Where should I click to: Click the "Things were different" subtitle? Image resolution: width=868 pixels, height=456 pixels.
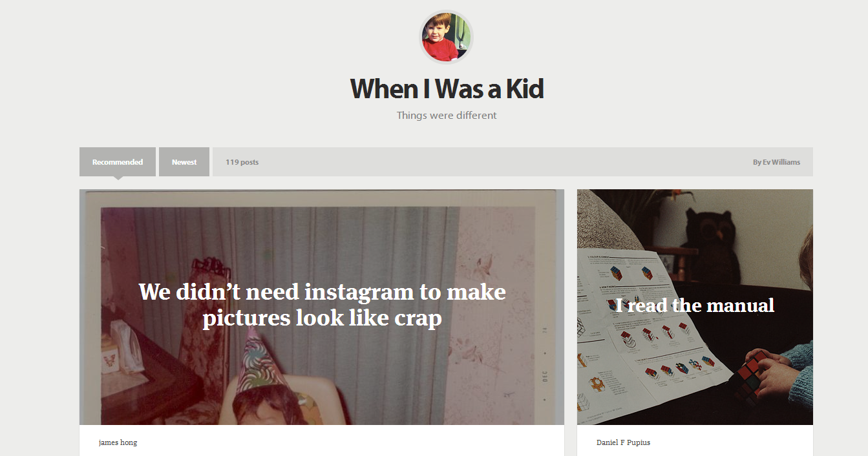pos(447,116)
